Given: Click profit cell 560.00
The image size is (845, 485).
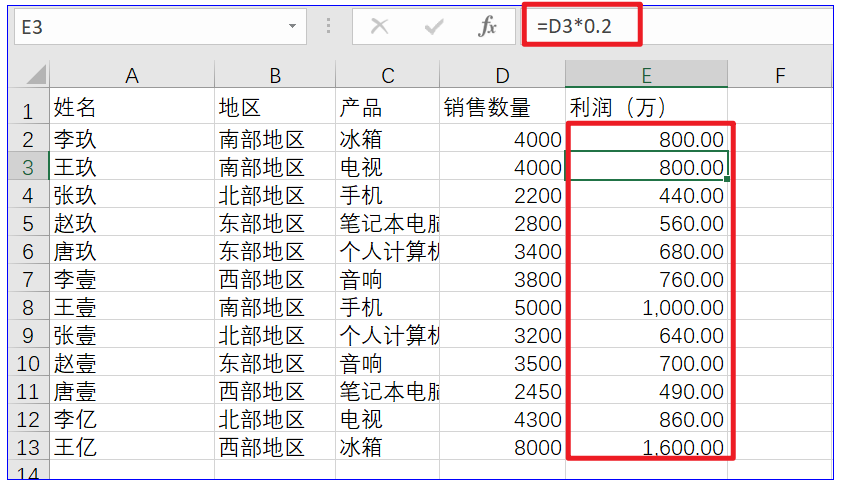Looking at the screenshot, I should click(646, 223).
